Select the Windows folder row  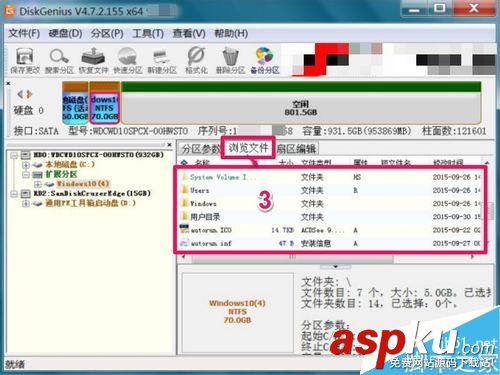(x=330, y=204)
